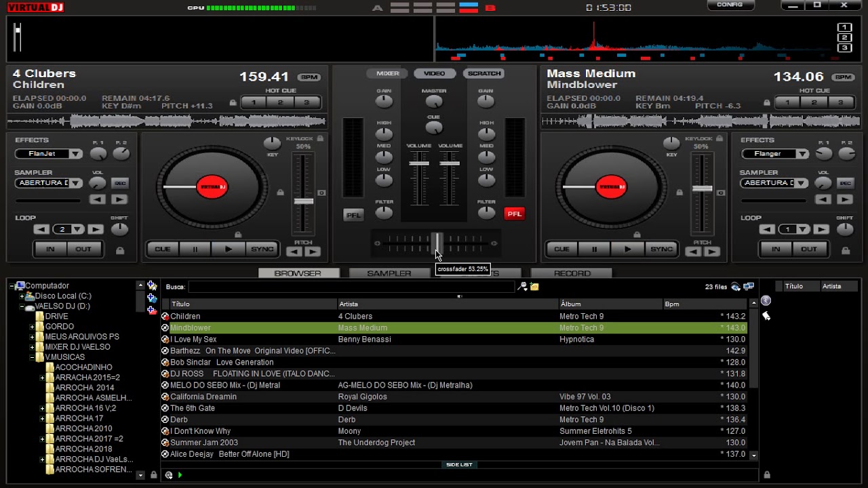This screenshot has width=868, height=488.
Task: Open the BROWSER tab
Action: [x=298, y=273]
